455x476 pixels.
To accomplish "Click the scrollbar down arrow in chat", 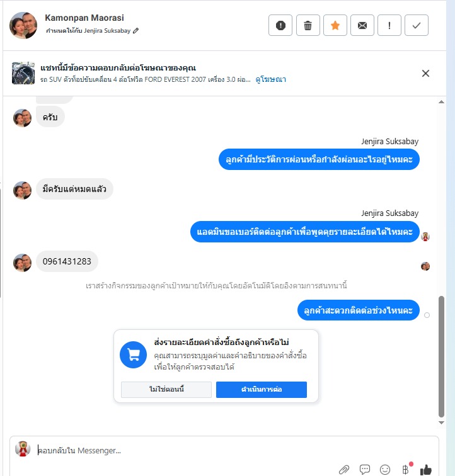I will pos(441,422).
